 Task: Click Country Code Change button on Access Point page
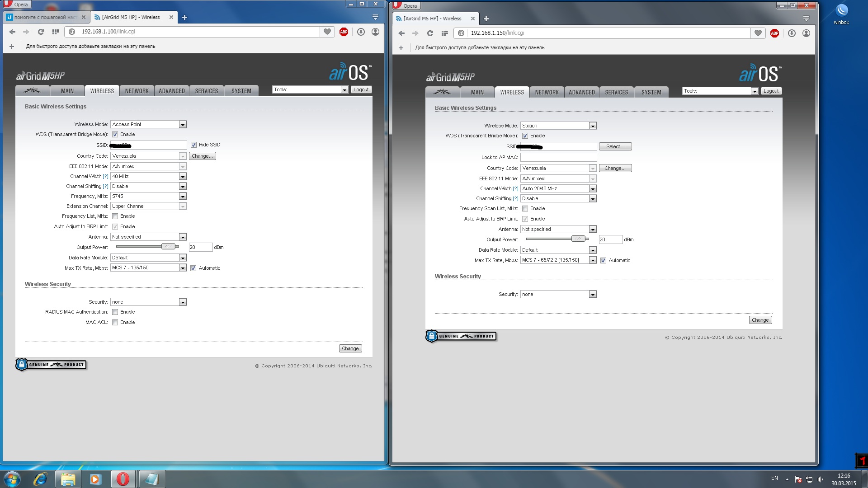(202, 156)
